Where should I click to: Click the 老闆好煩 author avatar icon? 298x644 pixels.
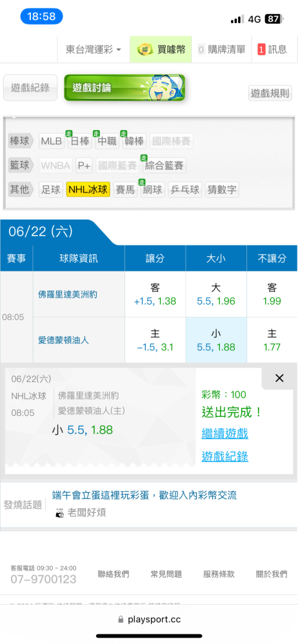(60, 513)
